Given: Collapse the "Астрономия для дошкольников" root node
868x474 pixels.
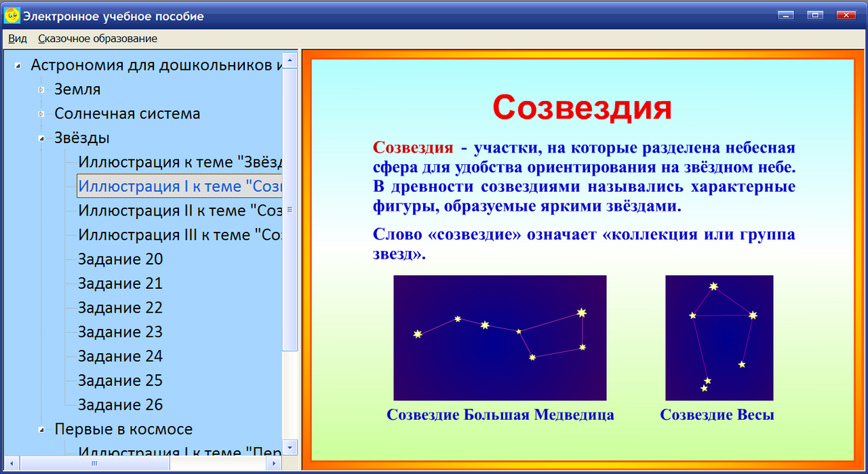Looking at the screenshot, I should coord(19,64).
